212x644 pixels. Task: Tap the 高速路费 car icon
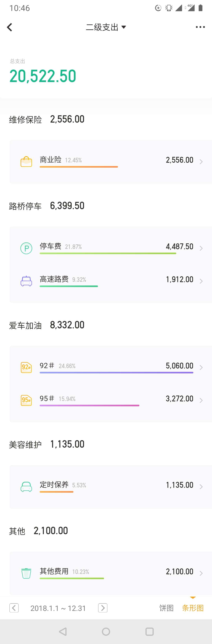click(x=26, y=281)
